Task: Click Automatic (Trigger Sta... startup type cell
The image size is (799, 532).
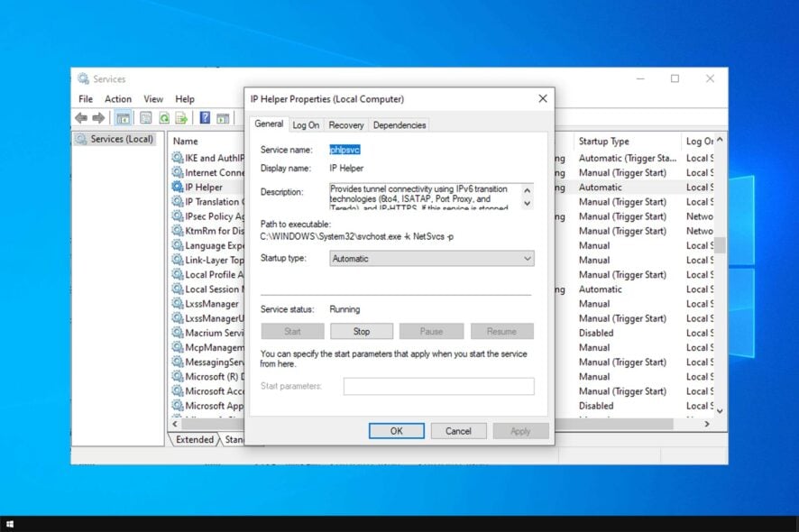Action: click(628, 158)
